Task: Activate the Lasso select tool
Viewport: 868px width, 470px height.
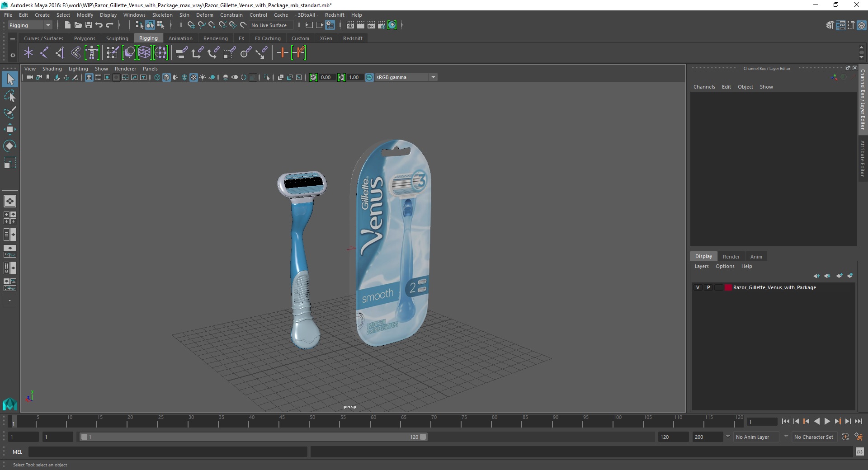Action: click(x=10, y=96)
